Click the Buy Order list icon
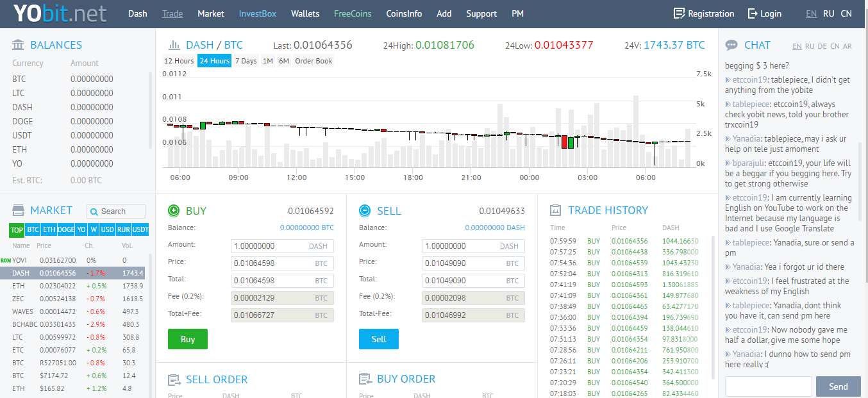The width and height of the screenshot is (868, 398). (365, 379)
